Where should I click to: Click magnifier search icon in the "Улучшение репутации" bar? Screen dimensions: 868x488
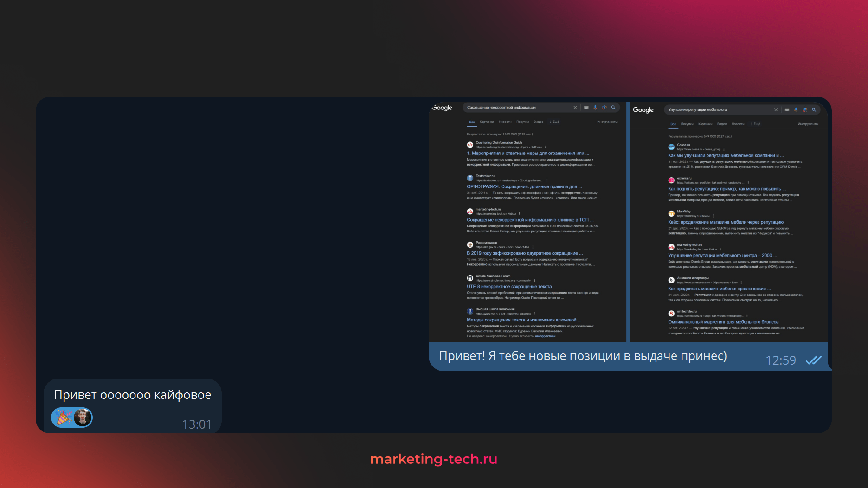(814, 110)
